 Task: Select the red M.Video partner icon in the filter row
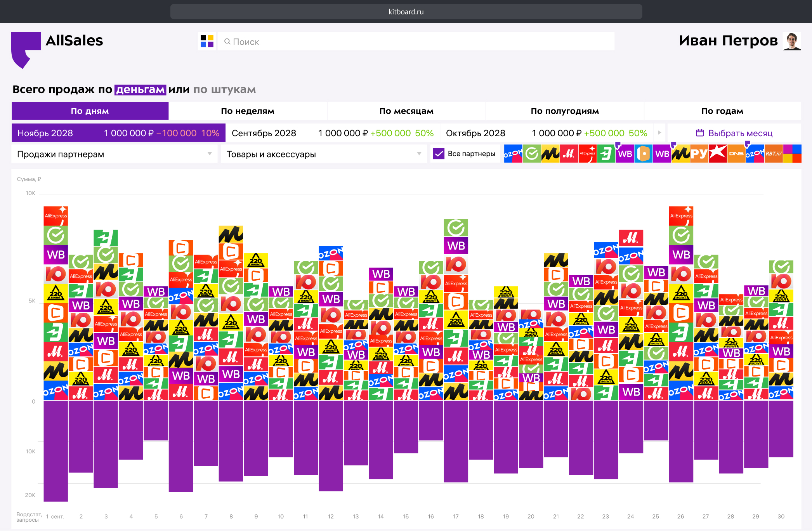click(569, 154)
